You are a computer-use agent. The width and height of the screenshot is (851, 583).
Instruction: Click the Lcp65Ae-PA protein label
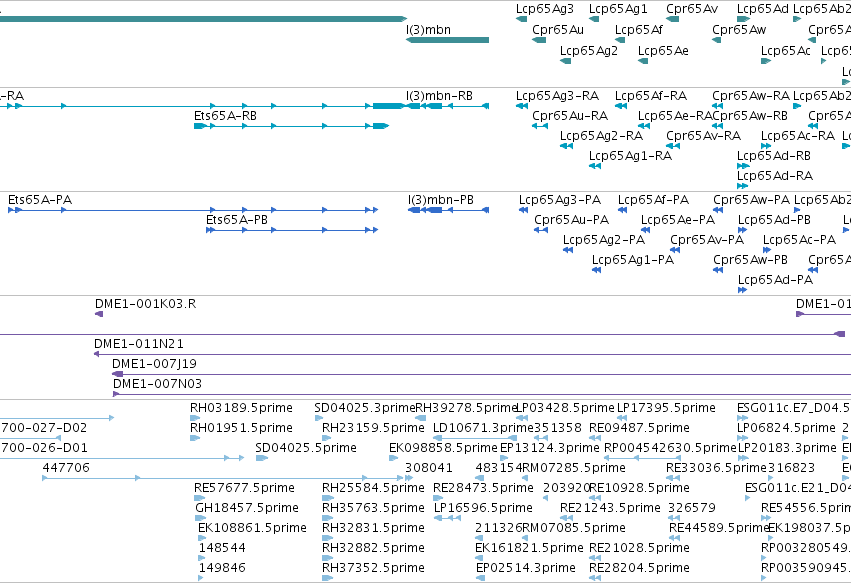click(678, 220)
